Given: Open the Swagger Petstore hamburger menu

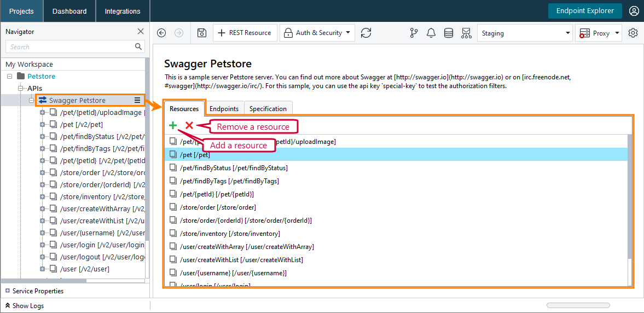Looking at the screenshot, I should pyautogui.click(x=137, y=100).
